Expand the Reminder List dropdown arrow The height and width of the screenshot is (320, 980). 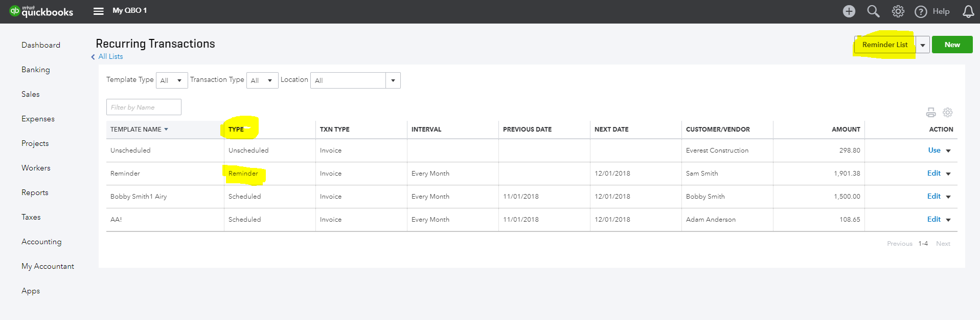923,45
